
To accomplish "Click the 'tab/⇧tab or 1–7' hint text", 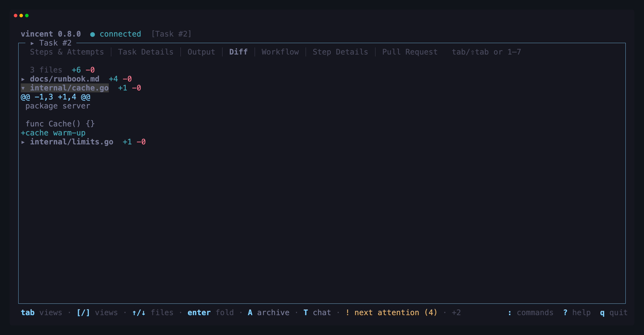I will 486,52.
